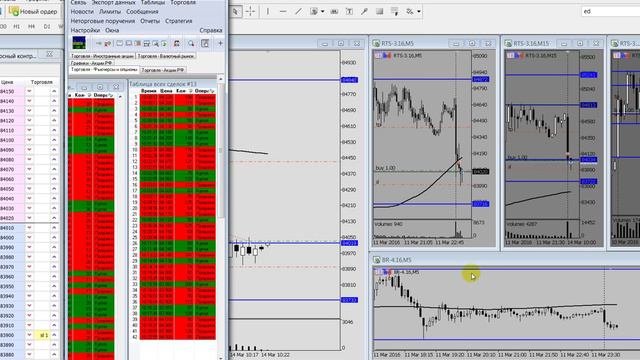The width and height of the screenshot is (640, 360).
Task: Open the Сообщения menu
Action: tap(142, 11)
